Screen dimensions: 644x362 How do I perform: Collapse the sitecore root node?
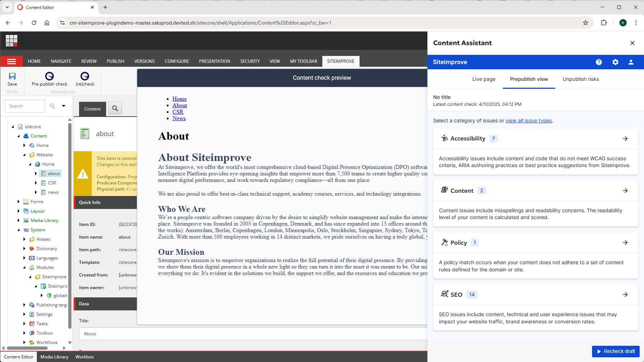(x=13, y=127)
